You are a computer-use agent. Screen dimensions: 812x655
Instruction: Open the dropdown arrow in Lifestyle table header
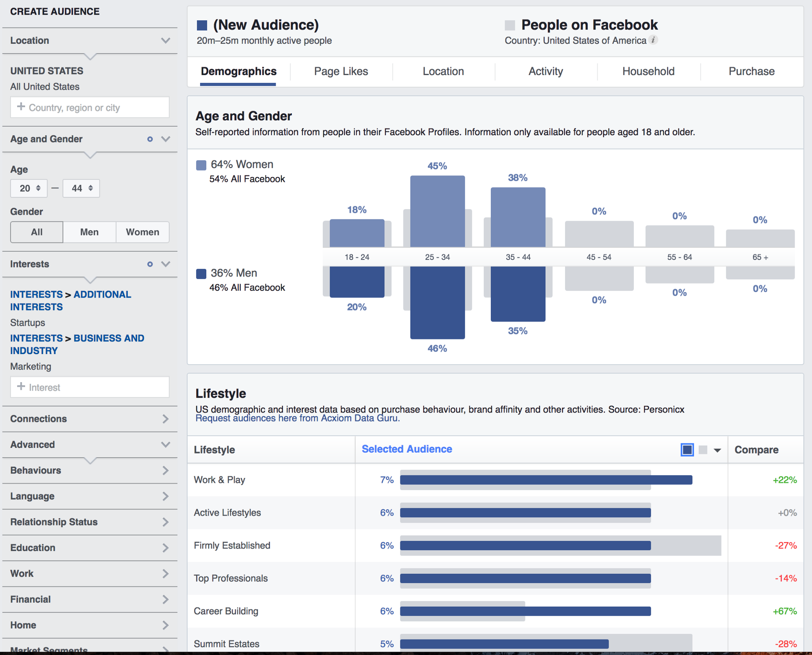[x=717, y=450]
